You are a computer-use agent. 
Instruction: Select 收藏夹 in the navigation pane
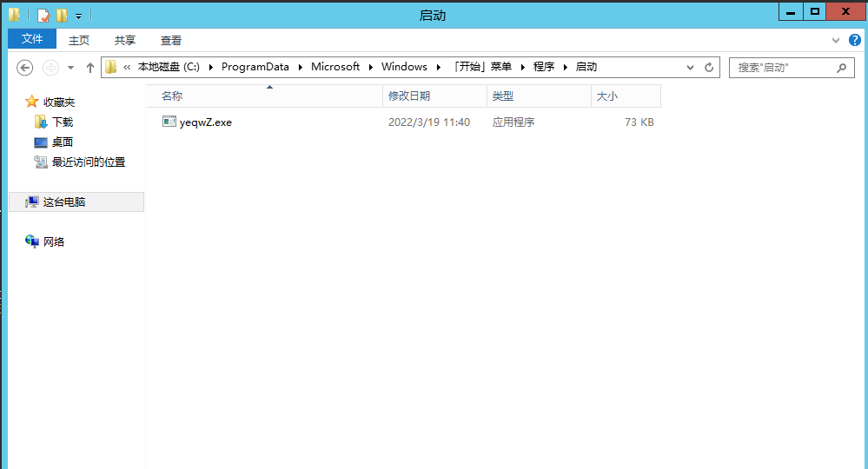59,102
